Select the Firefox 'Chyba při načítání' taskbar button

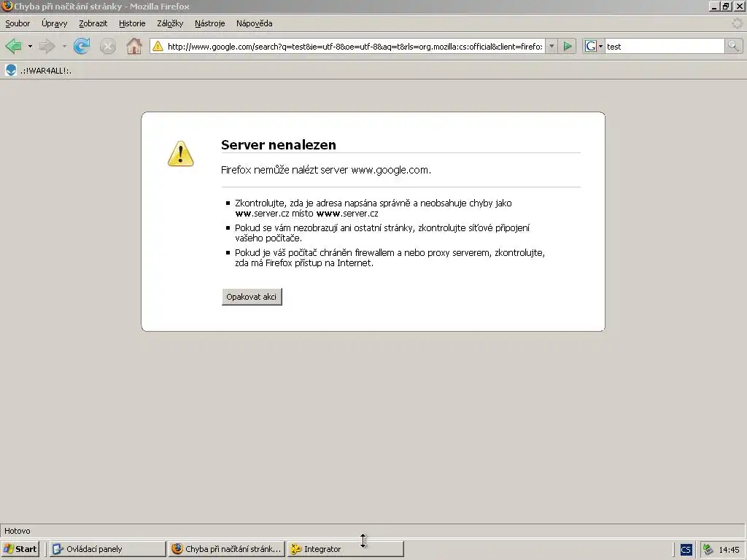[x=227, y=548]
